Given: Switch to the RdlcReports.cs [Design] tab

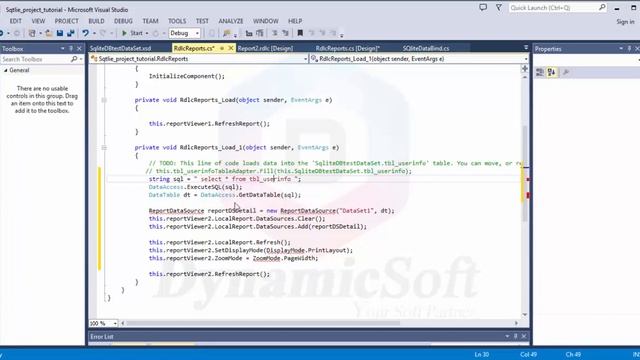Looking at the screenshot, I should [348, 48].
